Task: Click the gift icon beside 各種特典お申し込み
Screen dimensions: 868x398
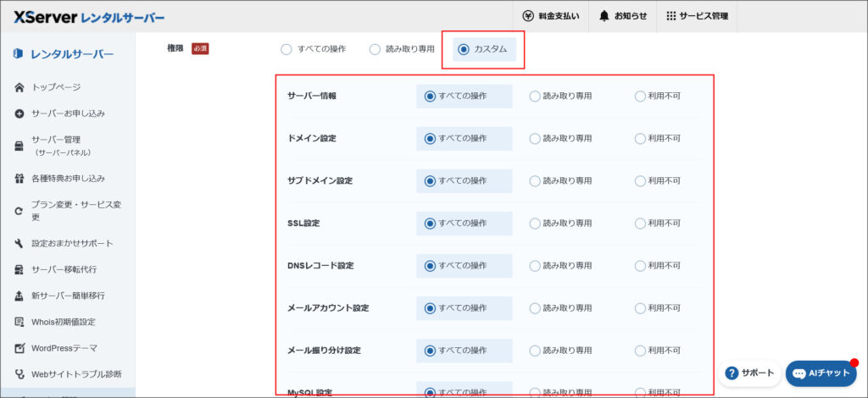Action: [x=19, y=179]
